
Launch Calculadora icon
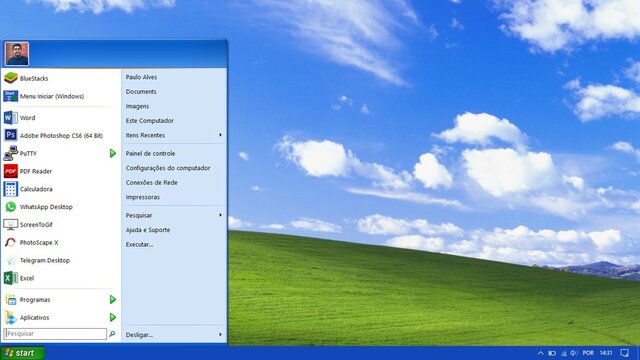(x=11, y=189)
